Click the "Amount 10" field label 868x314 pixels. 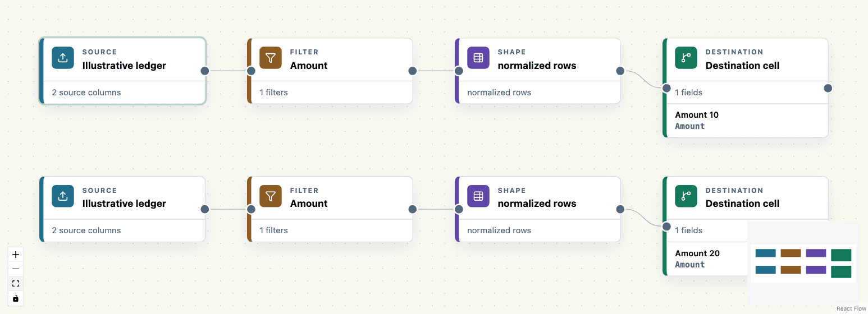pos(697,115)
